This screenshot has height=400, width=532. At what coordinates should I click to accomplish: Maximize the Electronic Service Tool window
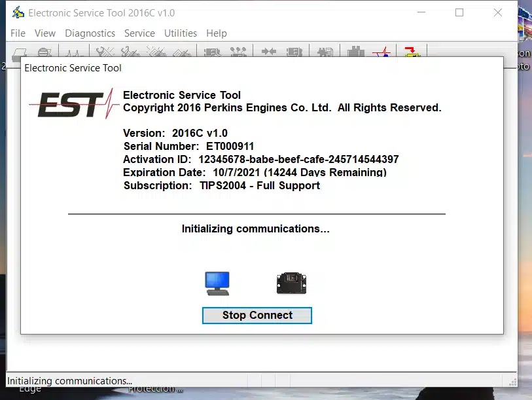click(459, 12)
